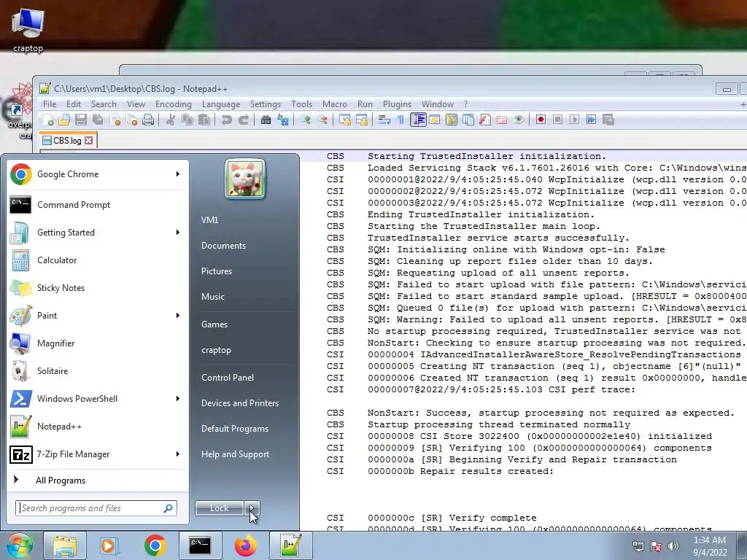Image resolution: width=747 pixels, height=560 pixels.
Task: Click the Open file toolbar icon
Action: point(64,120)
